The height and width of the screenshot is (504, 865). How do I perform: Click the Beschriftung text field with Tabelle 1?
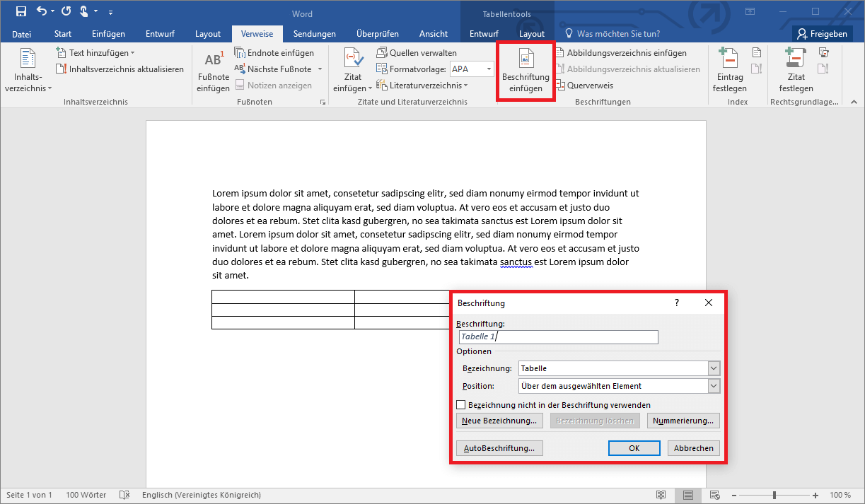[558, 337]
